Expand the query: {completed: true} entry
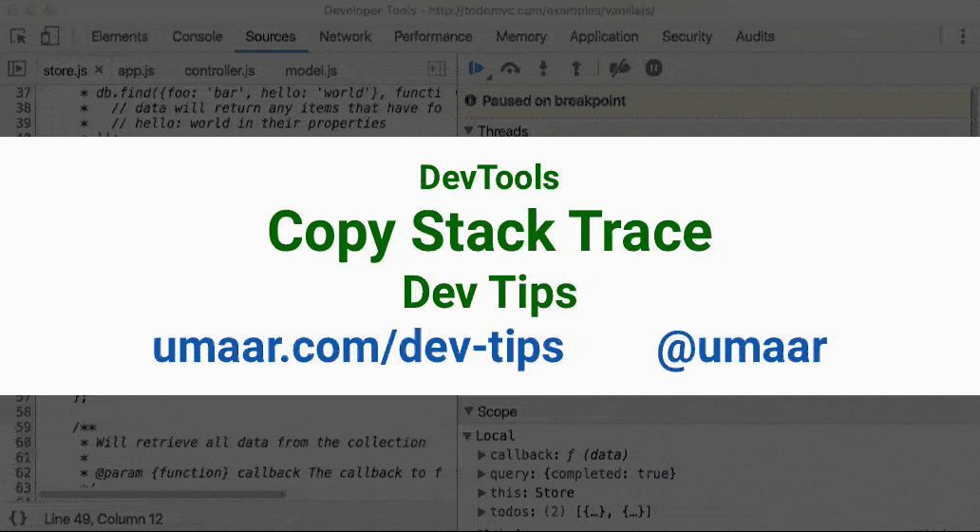This screenshot has height=532, width=980. [481, 473]
